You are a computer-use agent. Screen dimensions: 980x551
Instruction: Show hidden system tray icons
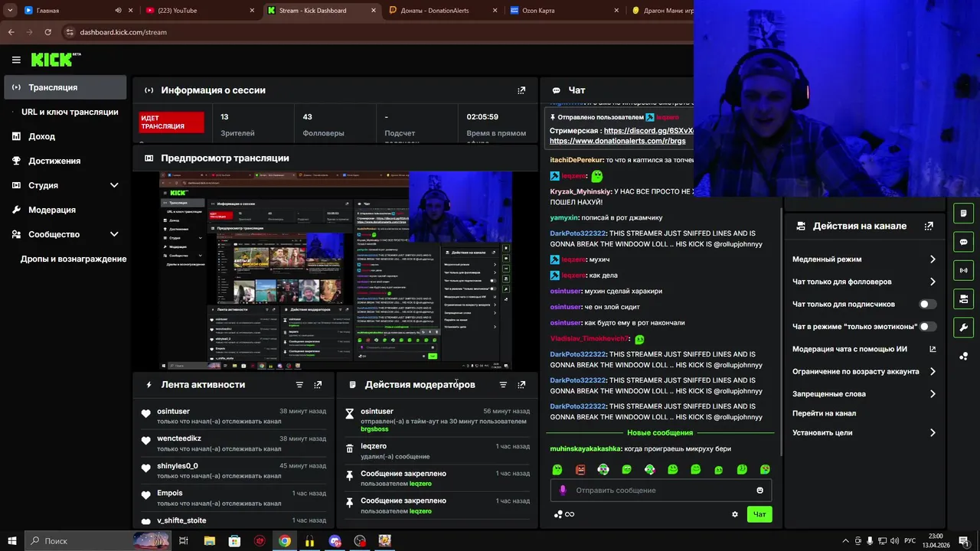click(846, 541)
